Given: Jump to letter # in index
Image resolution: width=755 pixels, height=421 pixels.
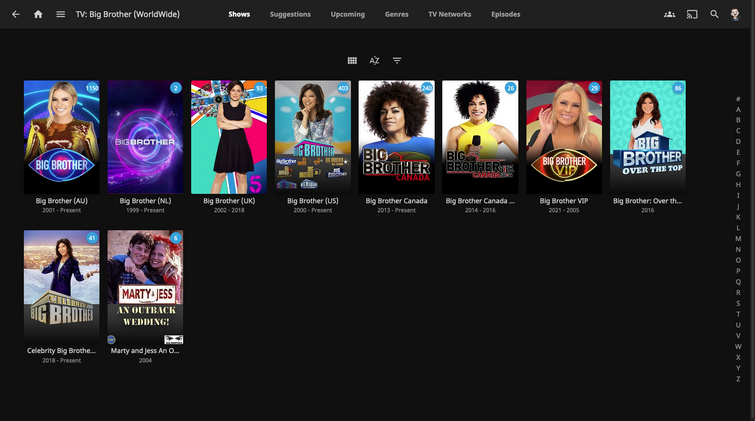Looking at the screenshot, I should point(738,99).
